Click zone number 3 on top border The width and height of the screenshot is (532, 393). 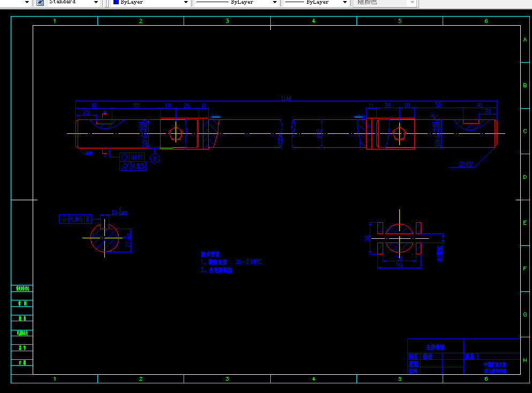(227, 21)
